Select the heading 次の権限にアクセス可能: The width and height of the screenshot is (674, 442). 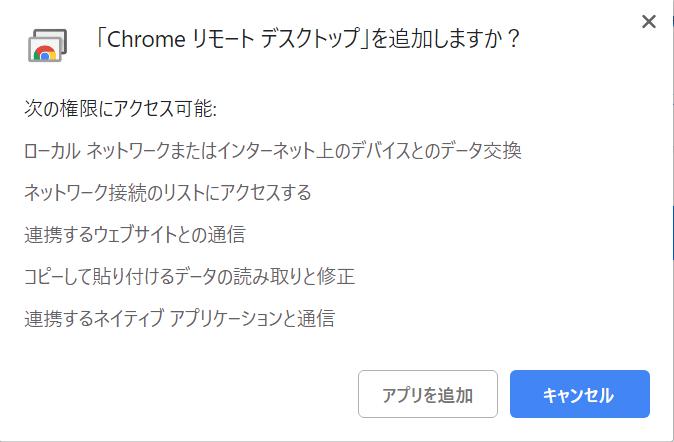pyautogui.click(x=120, y=108)
